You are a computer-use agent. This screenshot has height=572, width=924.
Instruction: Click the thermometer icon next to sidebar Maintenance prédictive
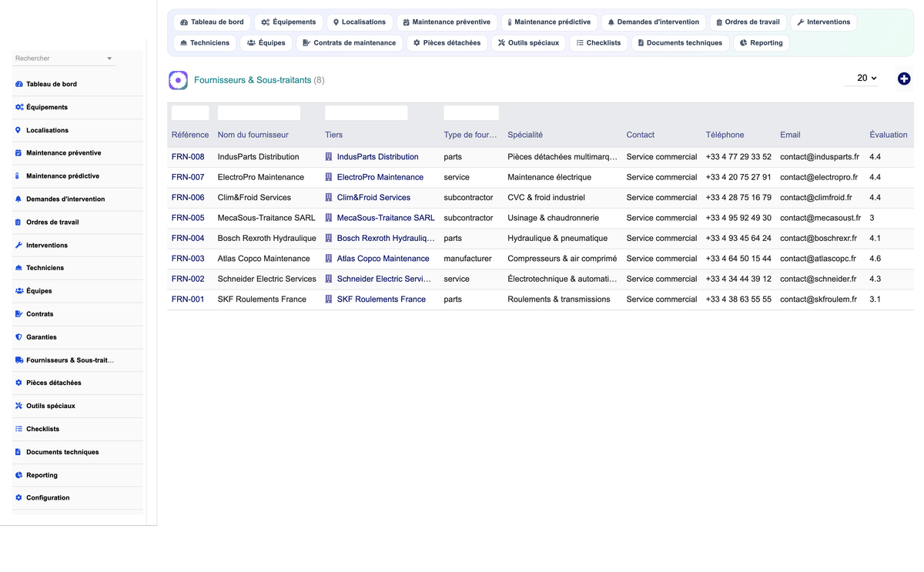click(18, 176)
